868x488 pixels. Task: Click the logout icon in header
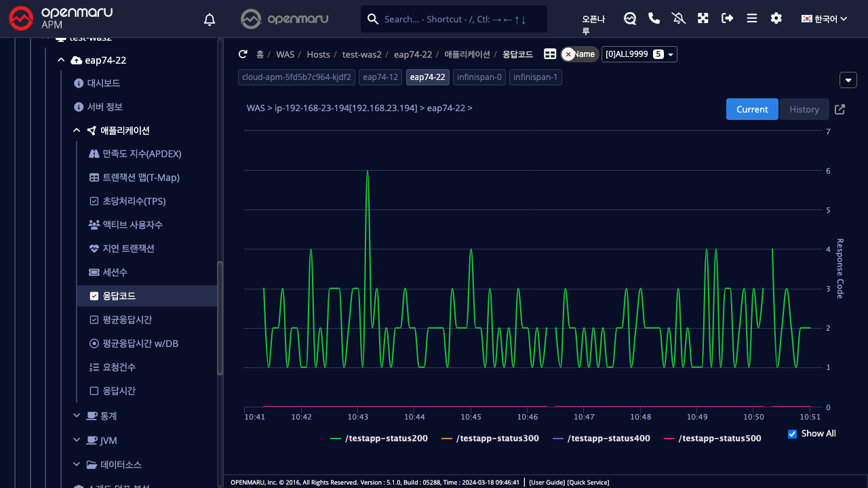(x=727, y=18)
